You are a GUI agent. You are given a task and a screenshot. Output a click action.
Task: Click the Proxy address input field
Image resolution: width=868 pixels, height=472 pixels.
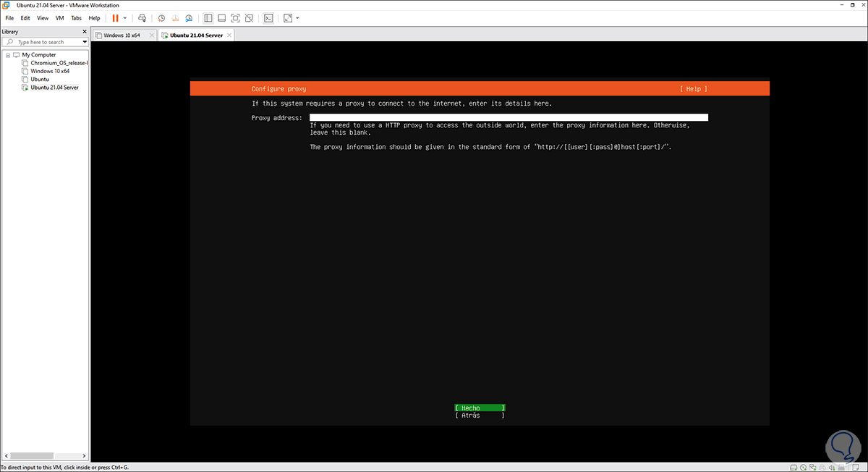point(509,117)
